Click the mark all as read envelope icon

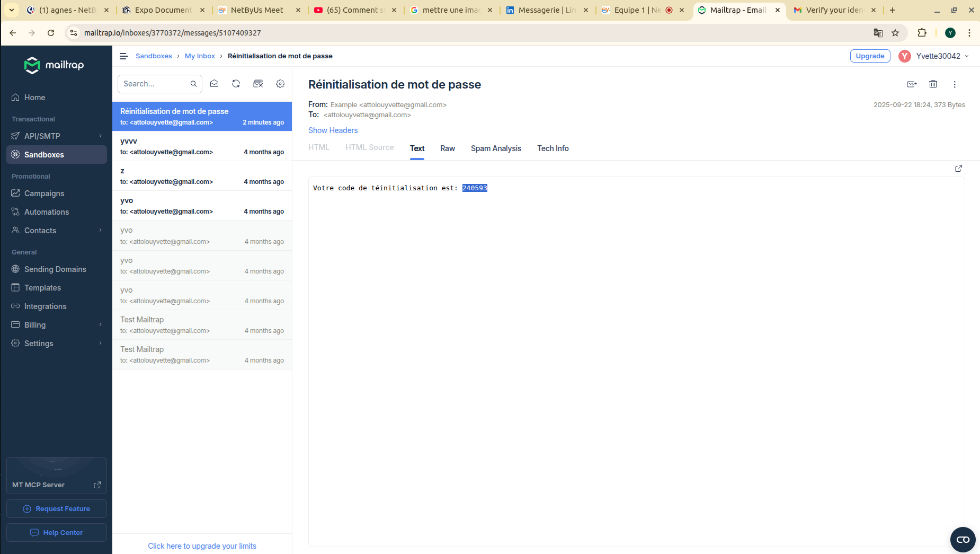(x=215, y=84)
